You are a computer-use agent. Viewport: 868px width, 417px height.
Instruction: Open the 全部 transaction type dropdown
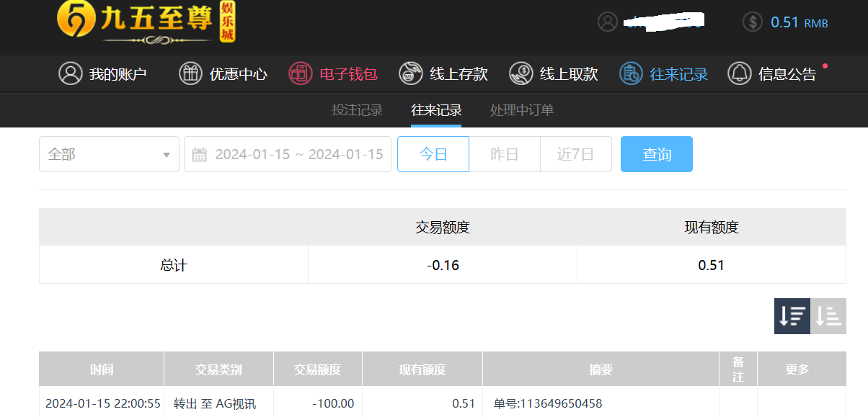(109, 154)
